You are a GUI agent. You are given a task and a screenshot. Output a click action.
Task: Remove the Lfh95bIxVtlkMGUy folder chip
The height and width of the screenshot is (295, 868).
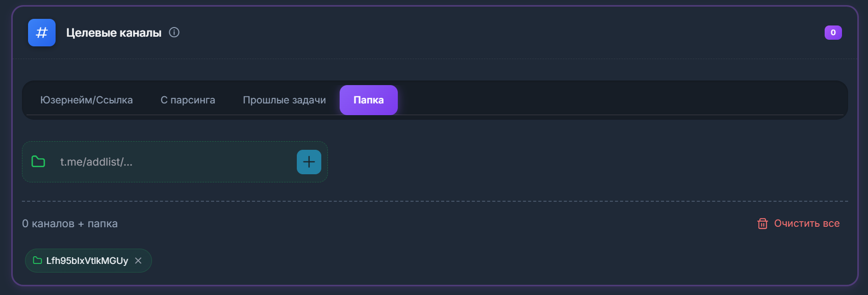coord(138,261)
